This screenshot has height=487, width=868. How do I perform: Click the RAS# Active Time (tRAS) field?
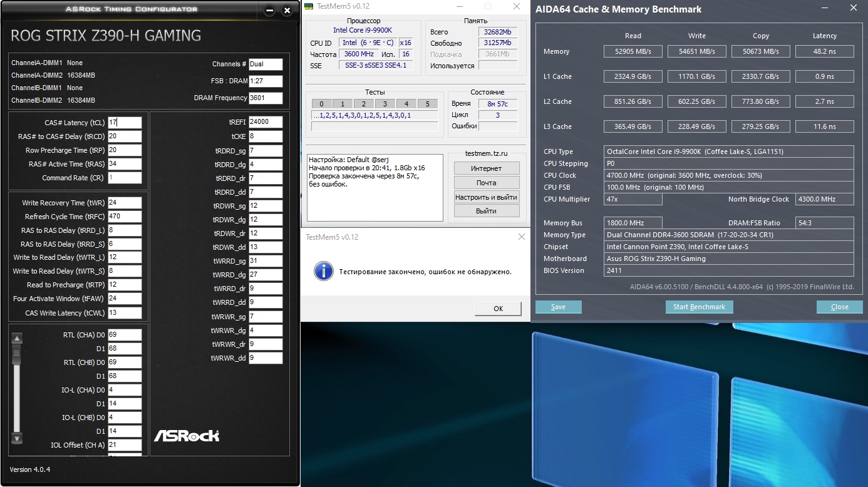[125, 164]
